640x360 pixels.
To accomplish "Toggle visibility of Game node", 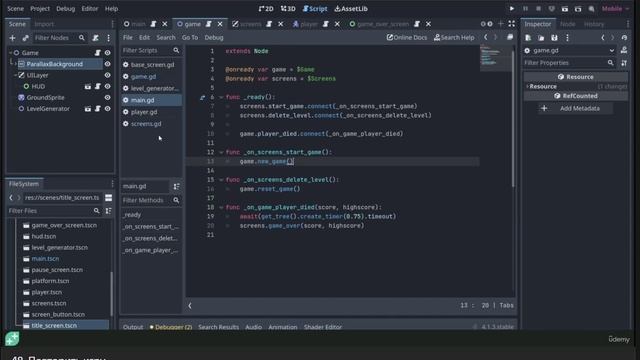I will (107, 53).
